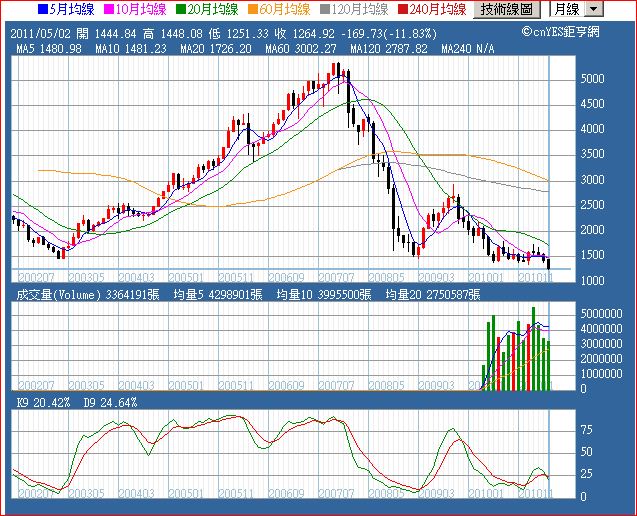This screenshot has width=637, height=516.
Task: Click the 240月均線 legend label
Action: 438,9
